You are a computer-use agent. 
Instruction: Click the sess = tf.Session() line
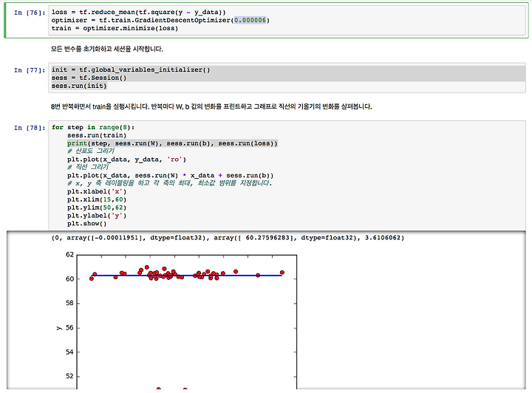89,78
